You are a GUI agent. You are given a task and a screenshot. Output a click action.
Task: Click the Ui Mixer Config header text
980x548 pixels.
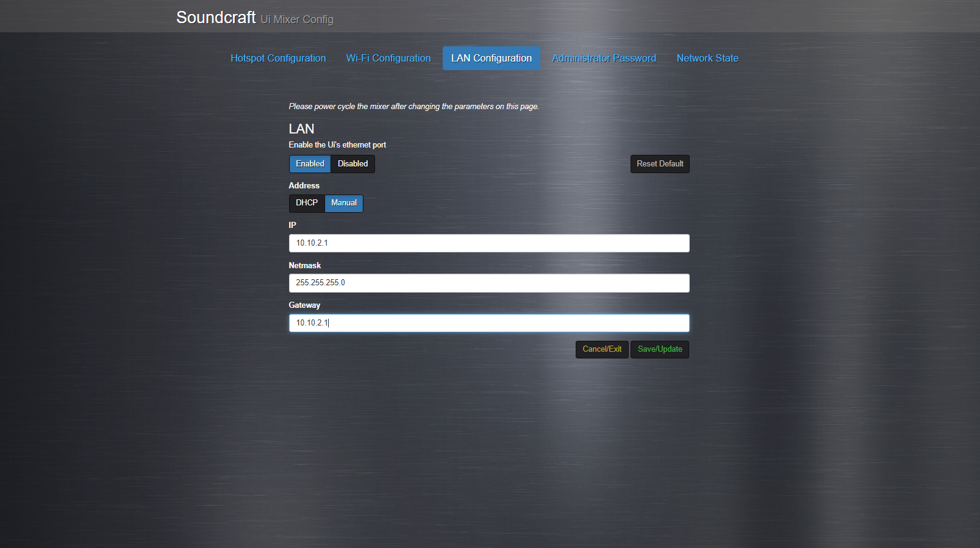297,20
